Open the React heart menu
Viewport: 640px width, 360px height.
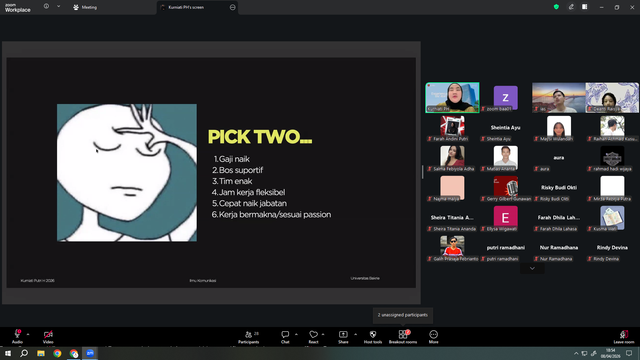click(x=313, y=337)
